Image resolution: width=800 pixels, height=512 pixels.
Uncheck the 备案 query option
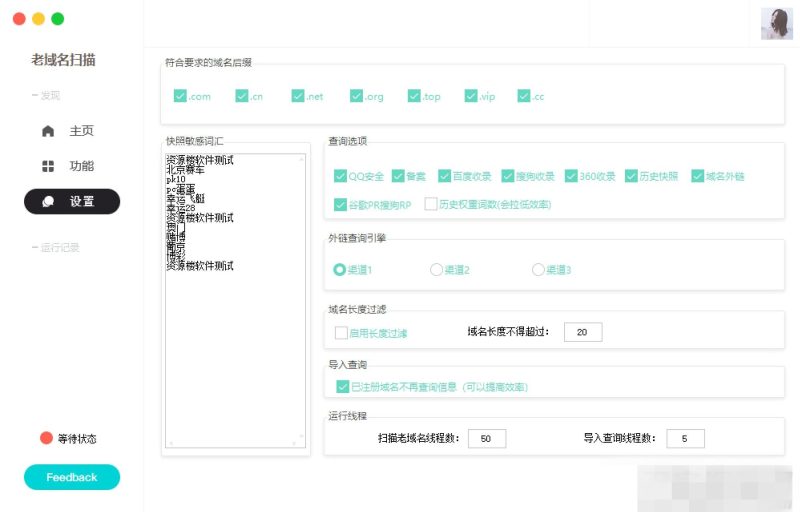(398, 176)
